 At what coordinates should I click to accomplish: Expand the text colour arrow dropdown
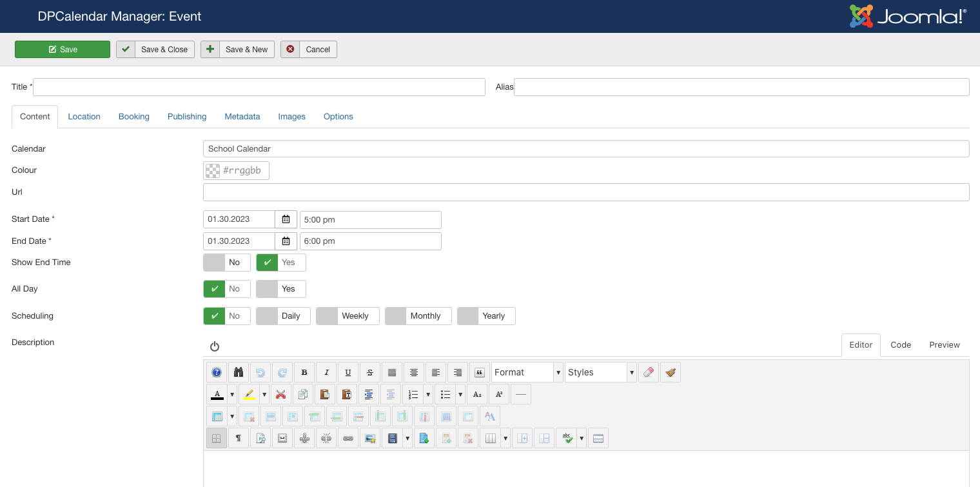pos(232,394)
